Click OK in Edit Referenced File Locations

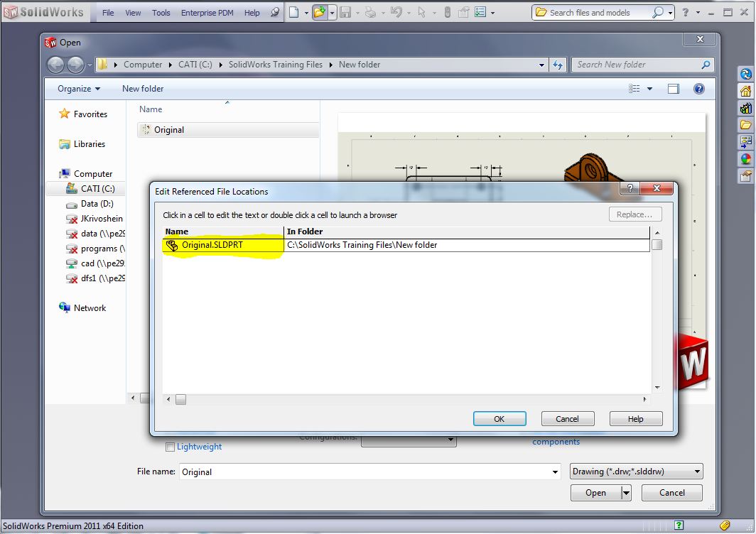(499, 419)
